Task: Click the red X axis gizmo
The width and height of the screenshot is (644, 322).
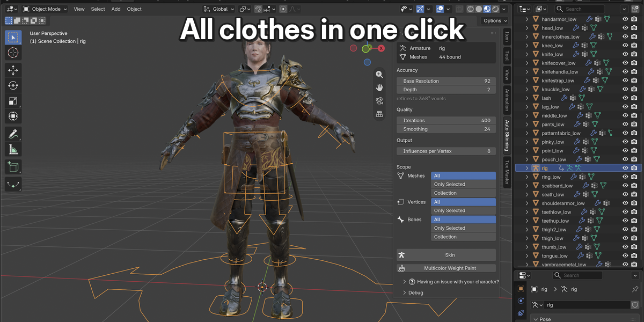Action: click(381, 48)
